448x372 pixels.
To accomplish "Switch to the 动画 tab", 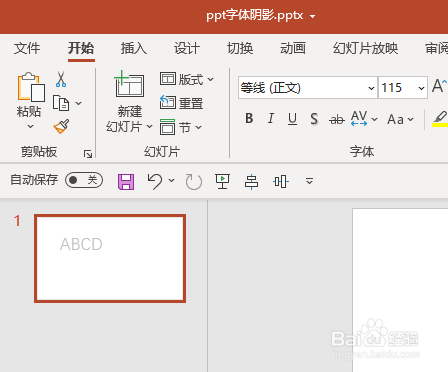I will click(293, 49).
